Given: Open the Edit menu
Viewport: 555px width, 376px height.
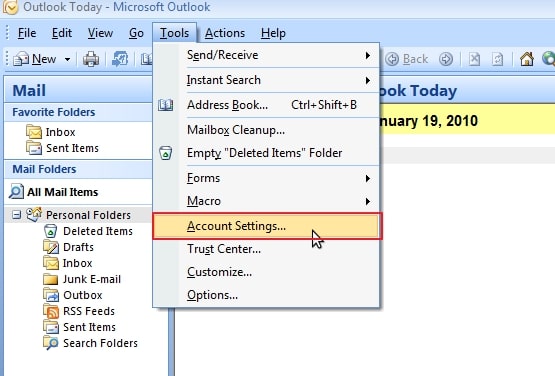Looking at the screenshot, I should point(62,33).
